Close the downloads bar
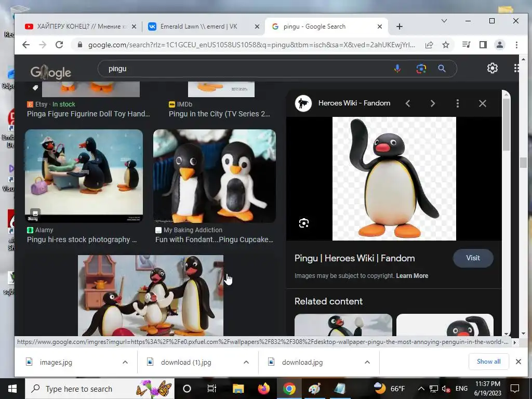532x399 pixels. tap(518, 362)
